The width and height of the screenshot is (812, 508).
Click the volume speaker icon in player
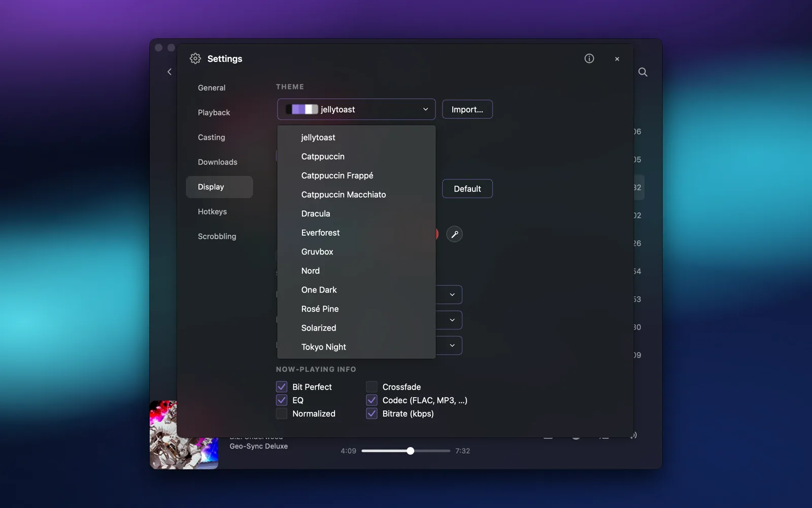click(x=634, y=436)
